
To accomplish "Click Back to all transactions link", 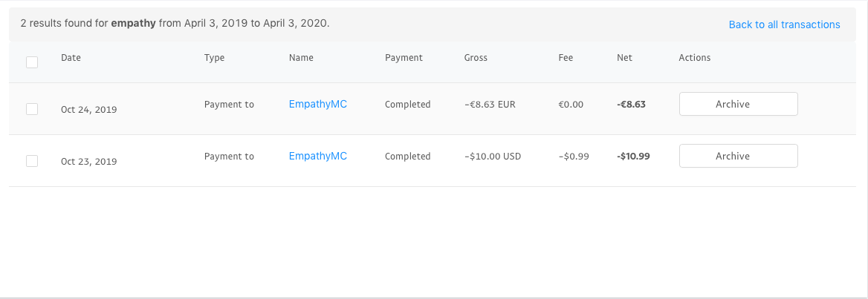I will coord(784,24).
